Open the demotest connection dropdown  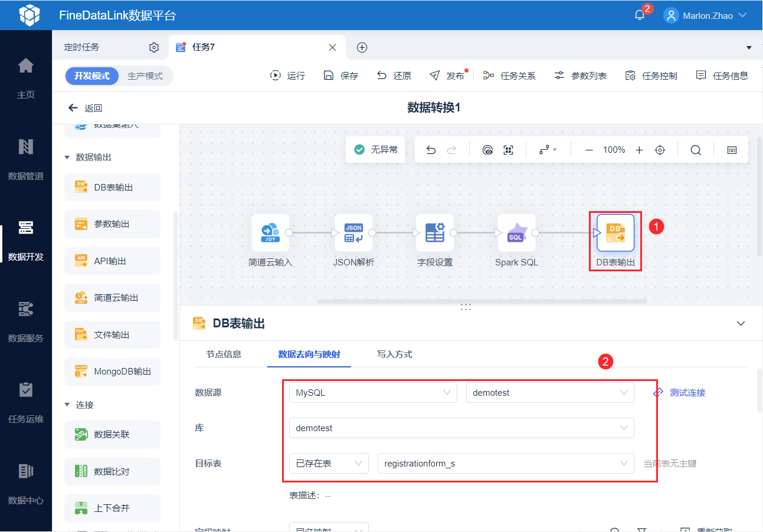pos(550,393)
